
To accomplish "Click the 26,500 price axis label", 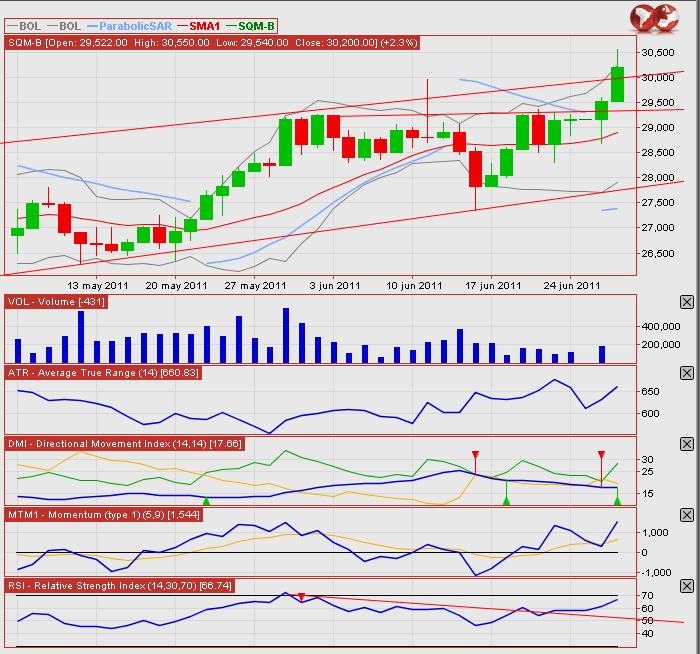I will pyautogui.click(x=658, y=253).
